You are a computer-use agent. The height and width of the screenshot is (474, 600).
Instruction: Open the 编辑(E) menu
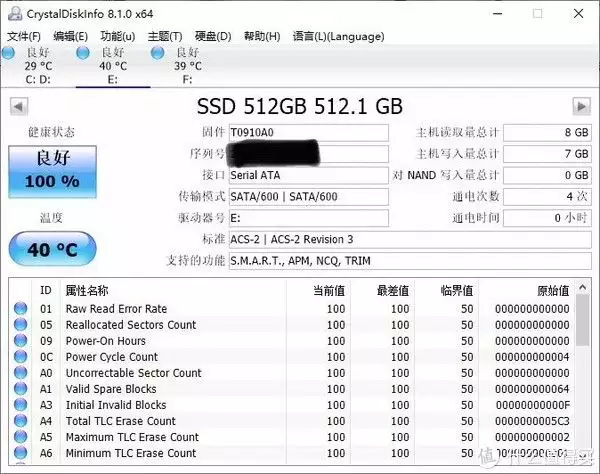pos(70,36)
